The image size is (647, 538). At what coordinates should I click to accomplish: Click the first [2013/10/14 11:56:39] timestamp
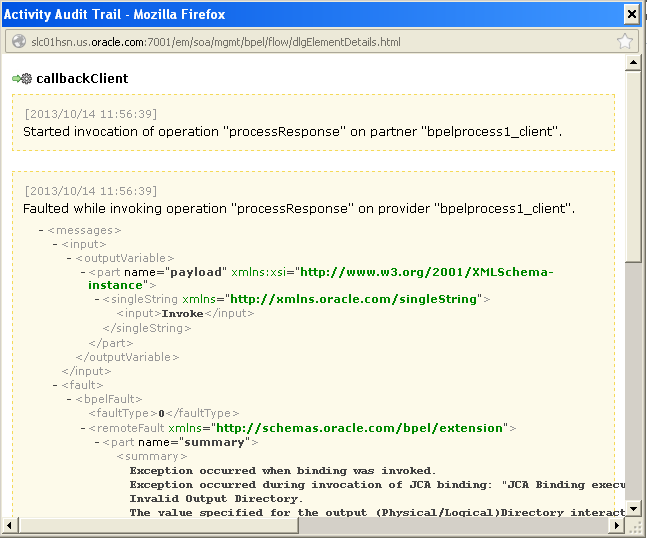click(x=91, y=114)
